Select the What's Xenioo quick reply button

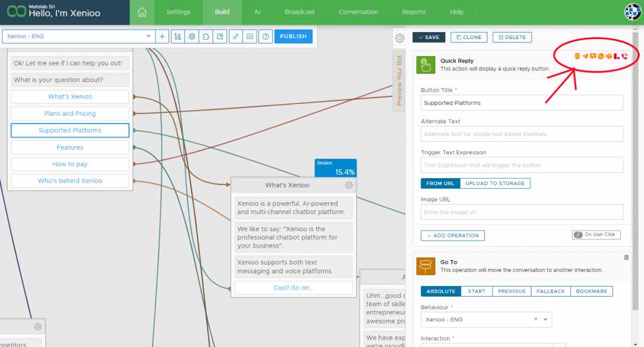click(x=70, y=96)
